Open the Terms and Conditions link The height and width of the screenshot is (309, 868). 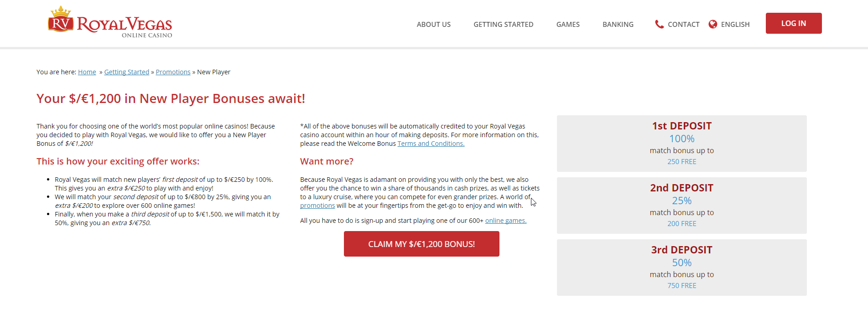click(x=431, y=144)
